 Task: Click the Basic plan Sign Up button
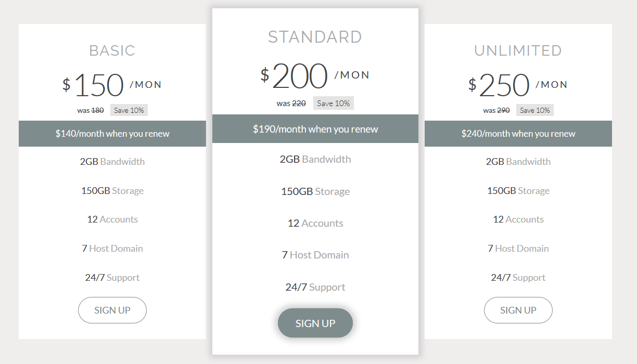click(112, 310)
